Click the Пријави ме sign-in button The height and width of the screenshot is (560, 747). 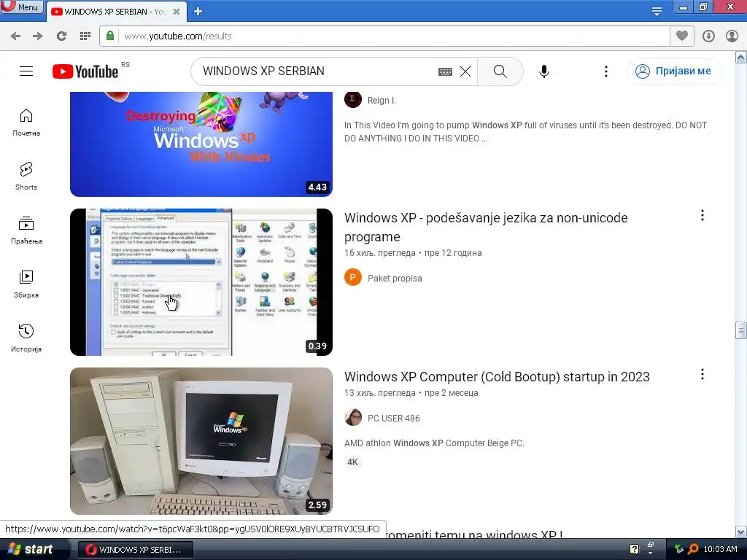(x=673, y=71)
